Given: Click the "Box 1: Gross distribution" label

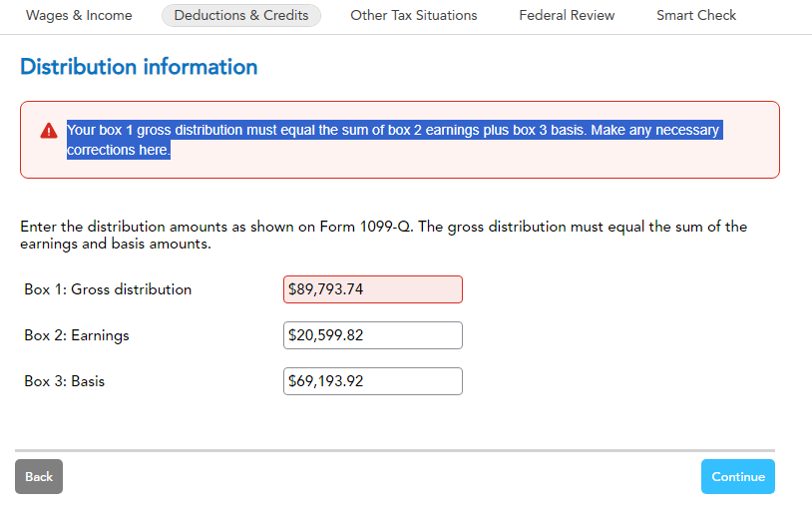Looking at the screenshot, I should [108, 289].
